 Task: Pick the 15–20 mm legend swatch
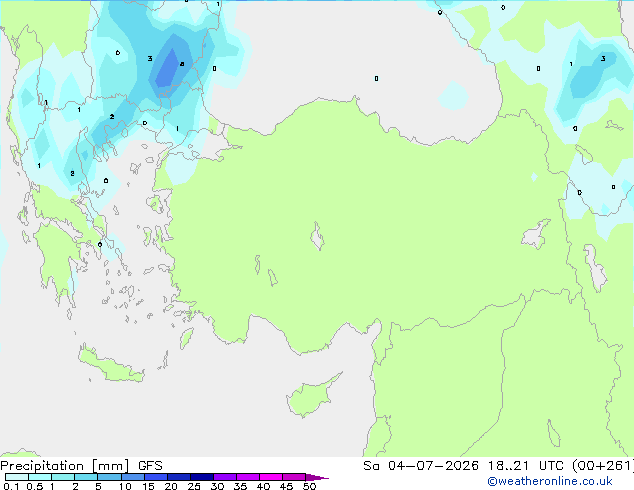pyautogui.click(x=156, y=477)
